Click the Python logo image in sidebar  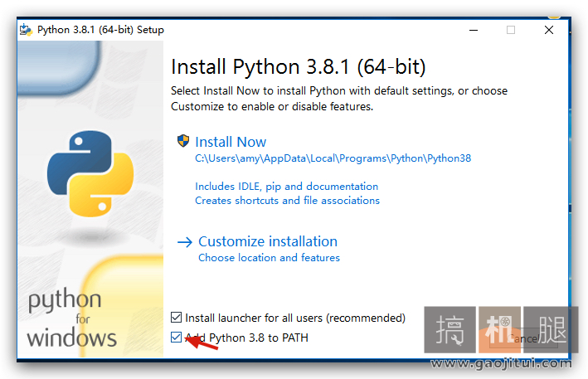pyautogui.click(x=90, y=173)
